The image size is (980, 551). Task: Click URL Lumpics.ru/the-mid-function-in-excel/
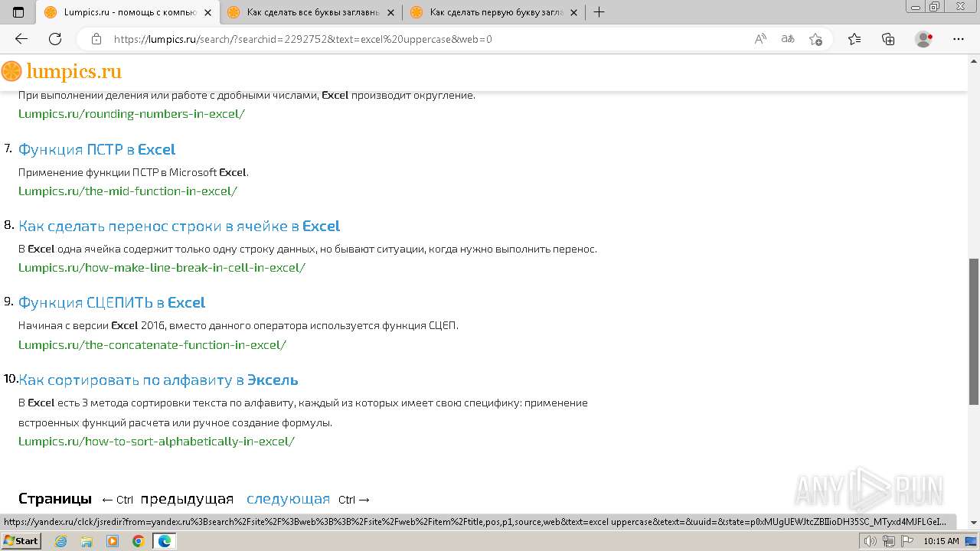[x=128, y=191]
